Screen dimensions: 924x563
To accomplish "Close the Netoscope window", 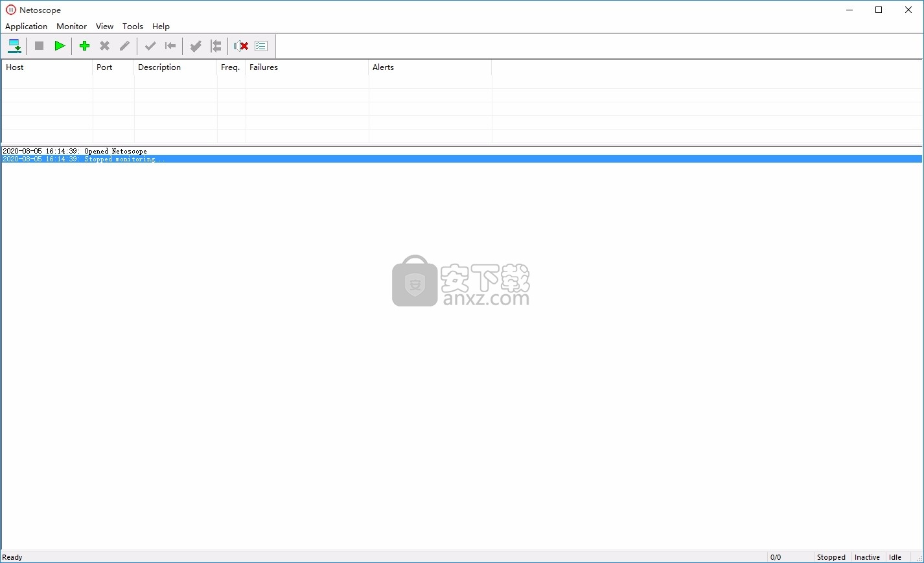I will [x=908, y=10].
